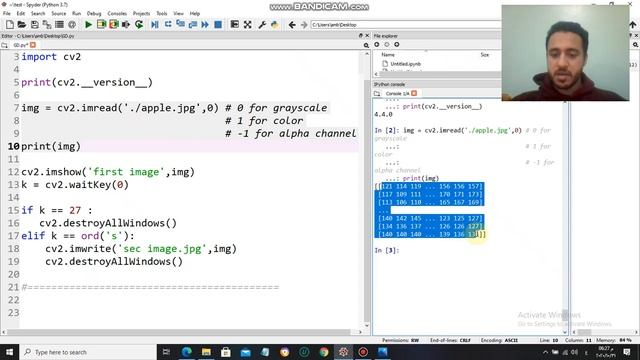Browse tabs icon in IPython console
640x360 pixels.
point(377,93)
